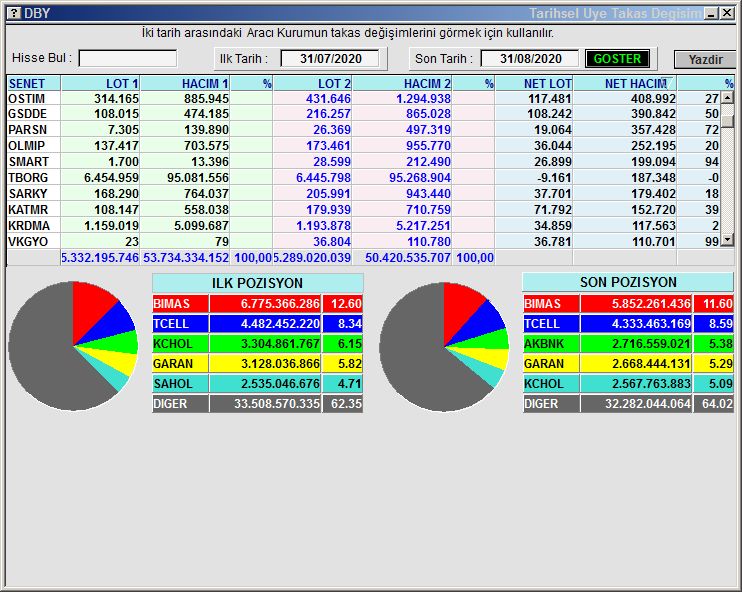742x592 pixels.
Task: Click cyan KCHOL swatch in SON POZISYON
Action: click(x=551, y=383)
